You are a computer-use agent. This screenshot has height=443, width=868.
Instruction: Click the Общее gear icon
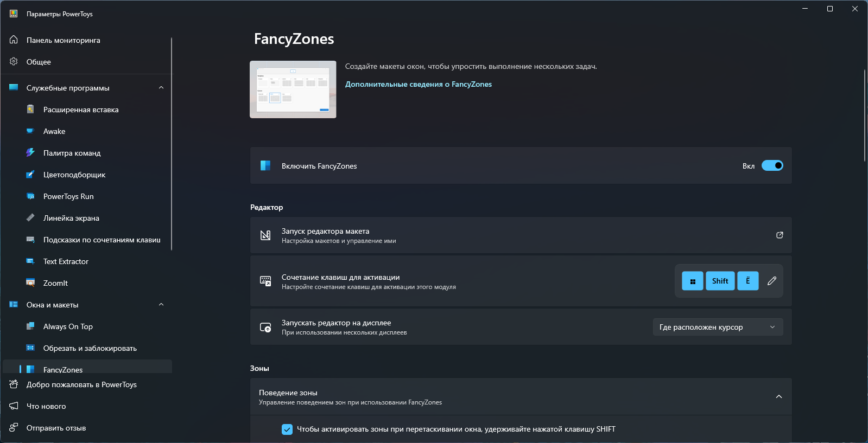tap(14, 61)
